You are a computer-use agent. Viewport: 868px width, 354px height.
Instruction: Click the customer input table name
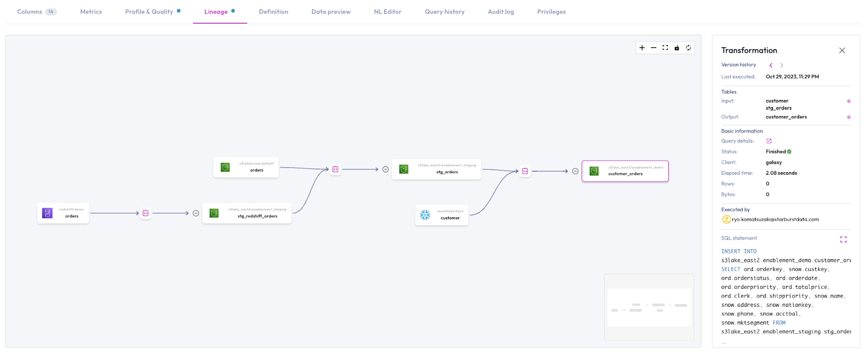[777, 101]
